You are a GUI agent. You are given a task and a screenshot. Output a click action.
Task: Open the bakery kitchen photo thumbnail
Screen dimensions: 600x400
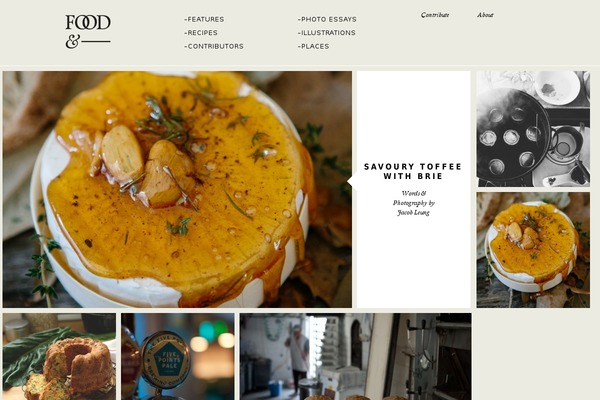(356, 356)
